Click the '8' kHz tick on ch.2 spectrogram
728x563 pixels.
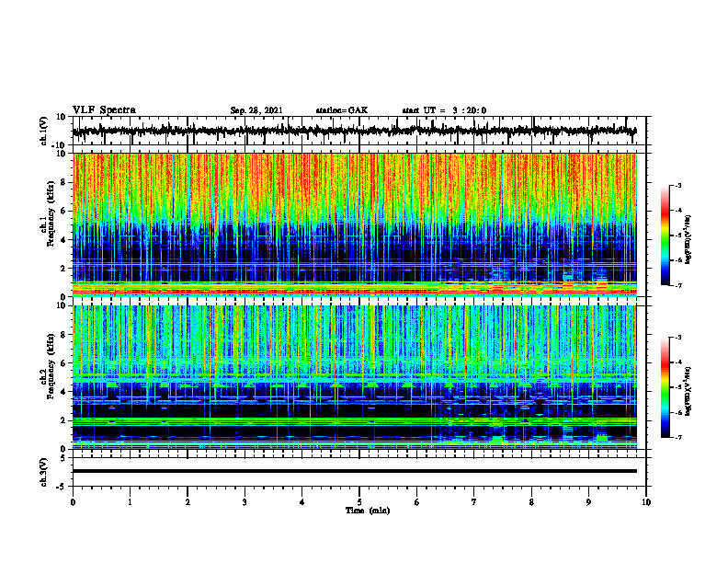point(64,335)
